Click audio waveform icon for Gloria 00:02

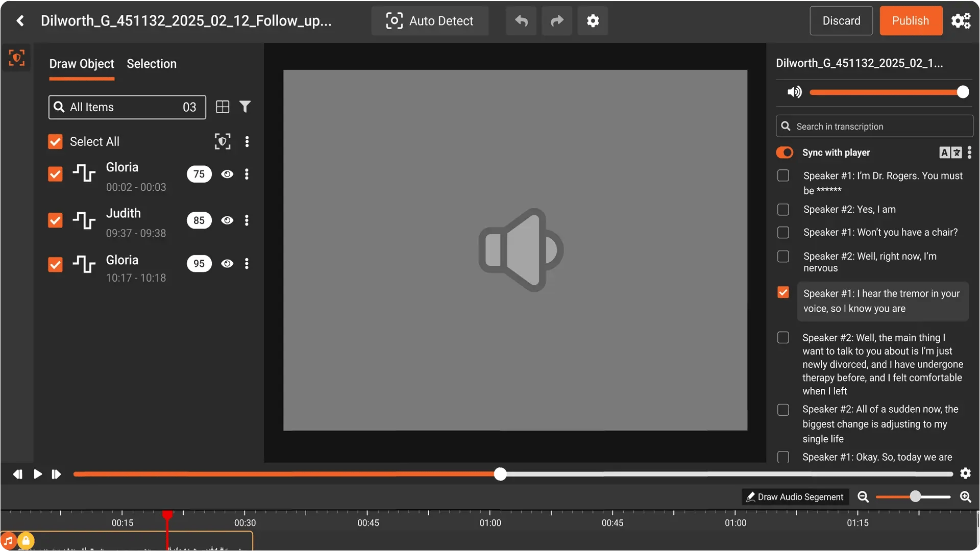click(84, 173)
